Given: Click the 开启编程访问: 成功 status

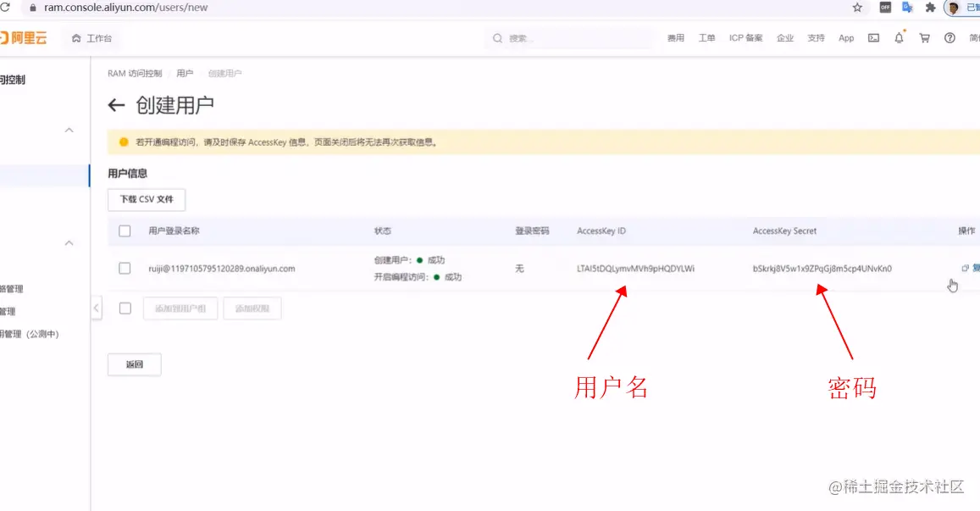Looking at the screenshot, I should point(418,277).
